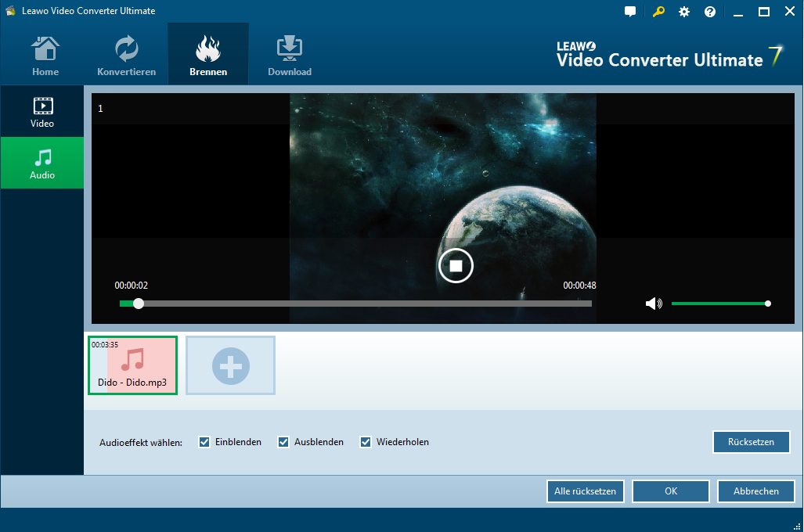
Task: Toggle the Ausblenden checkbox
Action: pos(284,442)
